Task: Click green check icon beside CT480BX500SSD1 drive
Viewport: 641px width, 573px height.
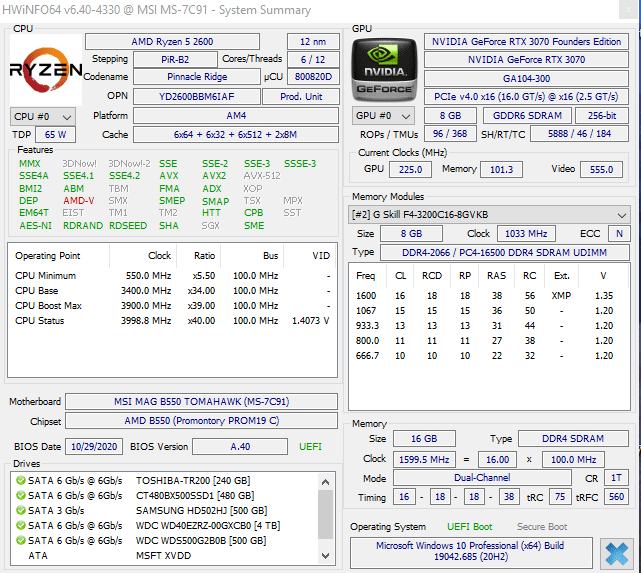Action: coord(20,495)
